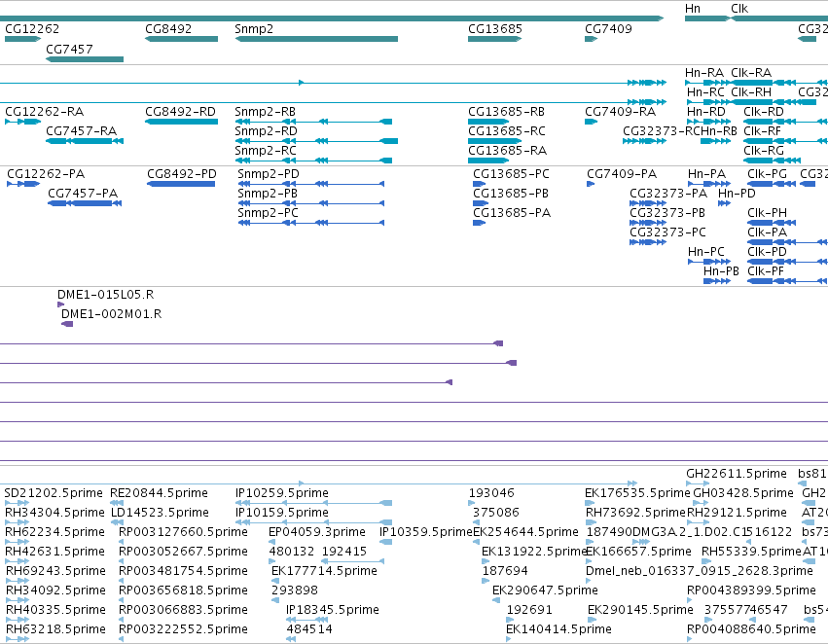Click the GH22611.5prime EST label
This screenshot has height=644, width=828.
coord(737,474)
